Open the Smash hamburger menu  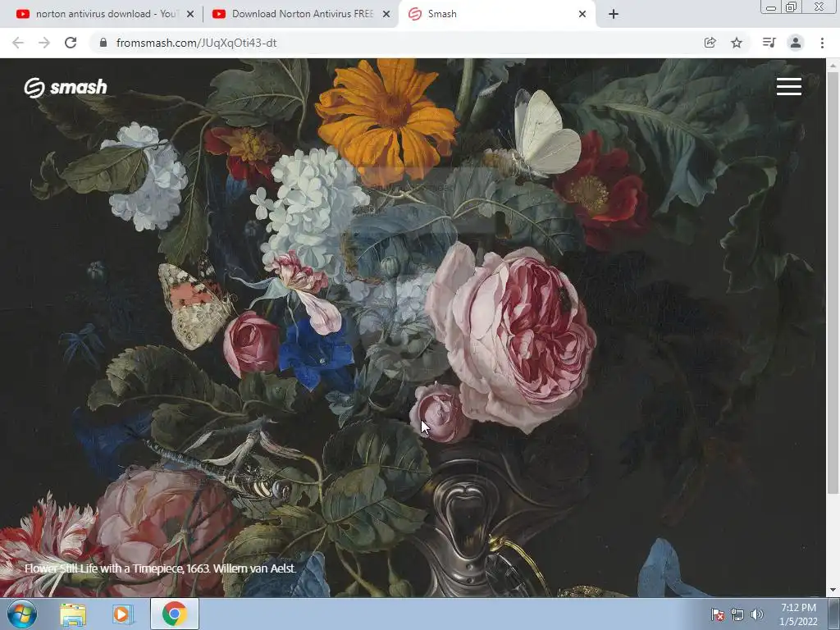pyautogui.click(x=788, y=86)
